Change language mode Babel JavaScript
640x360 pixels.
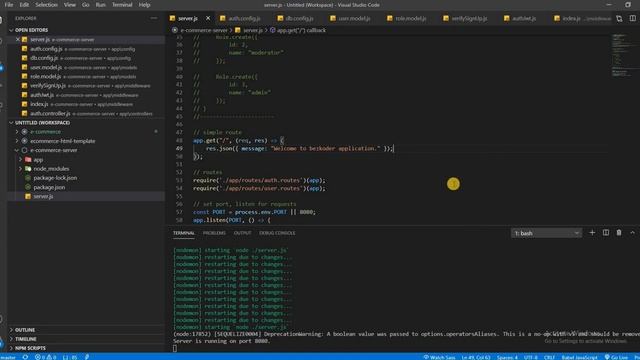click(x=579, y=357)
